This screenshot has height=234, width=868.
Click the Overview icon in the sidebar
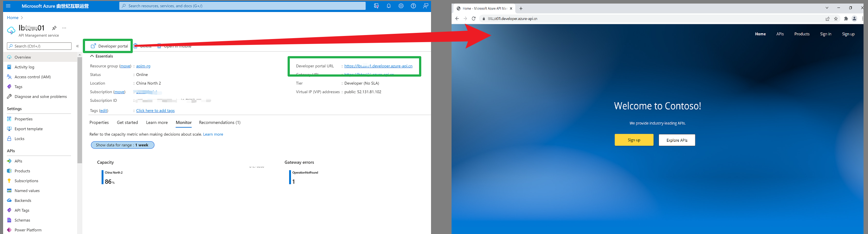tap(10, 57)
